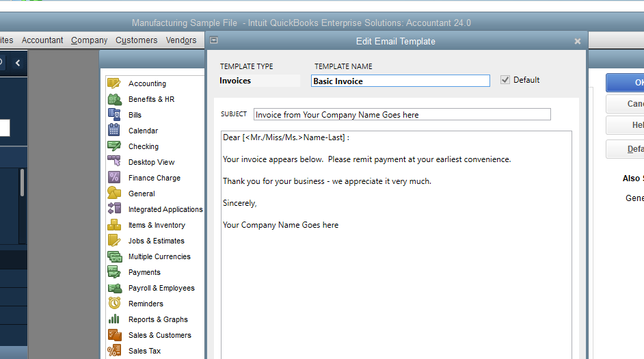Open the Customers menu
This screenshot has width=644, height=359.
point(136,40)
